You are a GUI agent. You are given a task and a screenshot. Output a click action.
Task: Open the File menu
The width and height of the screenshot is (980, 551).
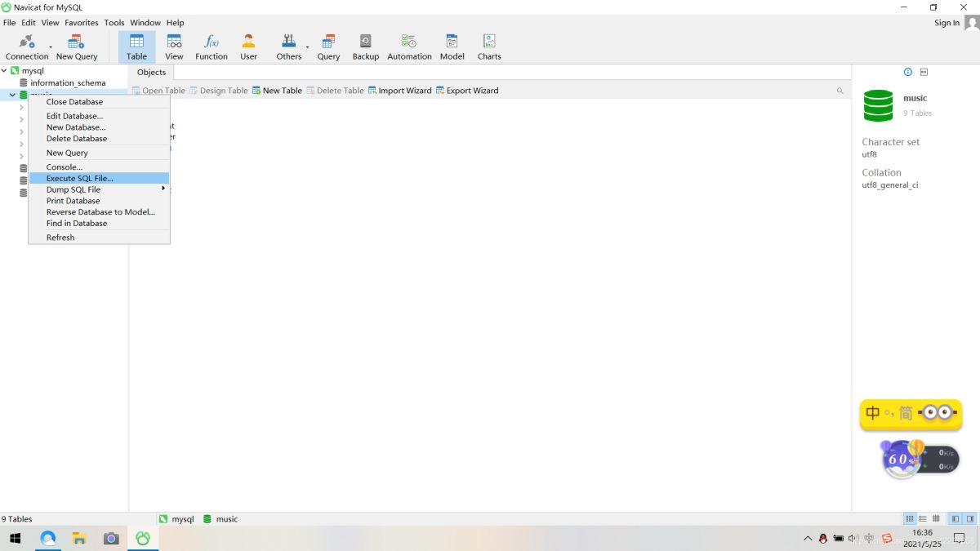pyautogui.click(x=9, y=23)
